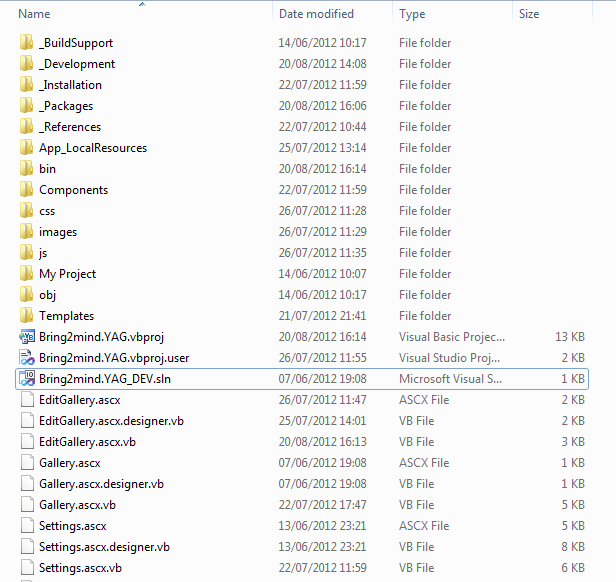The width and height of the screenshot is (616, 582).
Task: Select the Components folder name
Action: pos(73,190)
